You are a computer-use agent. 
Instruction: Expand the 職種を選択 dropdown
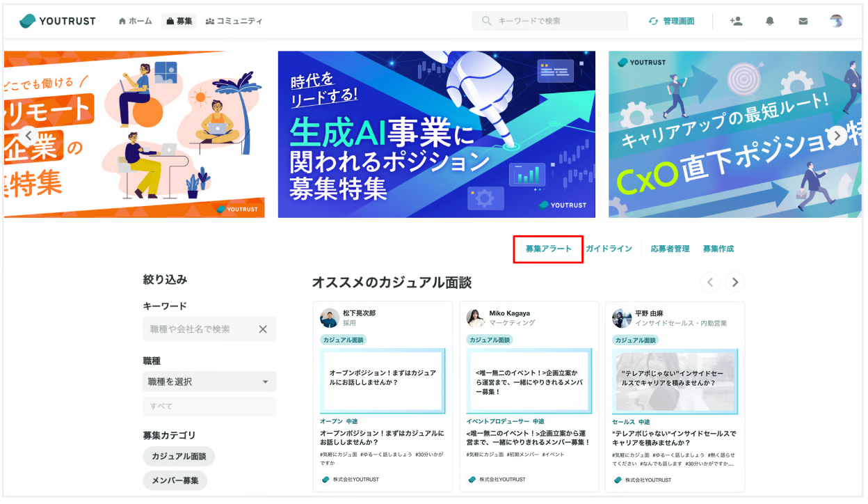(209, 381)
